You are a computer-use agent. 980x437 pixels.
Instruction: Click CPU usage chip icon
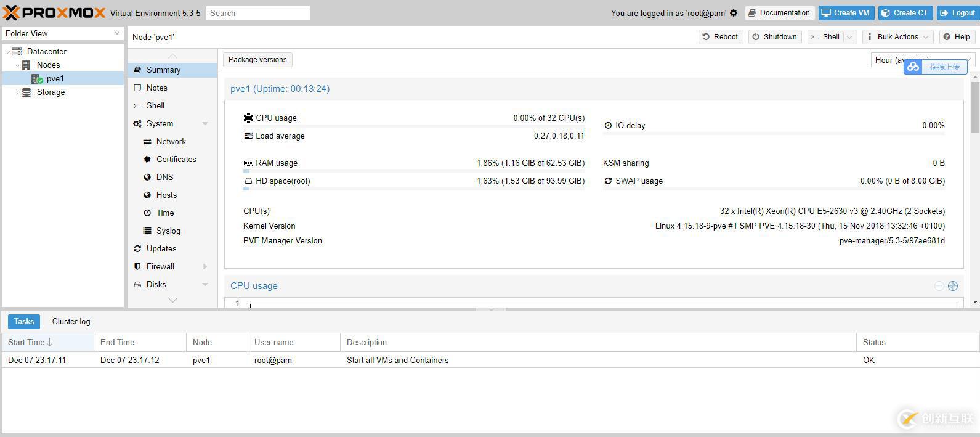click(248, 118)
